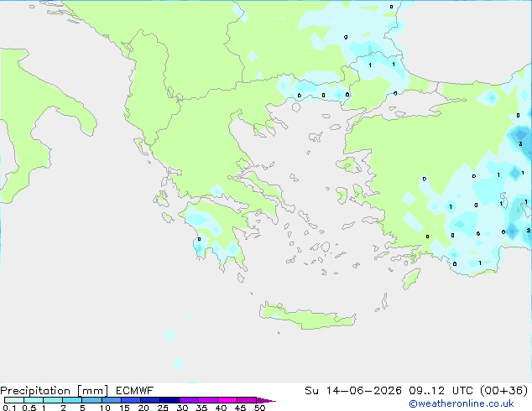
Task: Select the 10 mm legend color swatch
Action: [x=111, y=400]
